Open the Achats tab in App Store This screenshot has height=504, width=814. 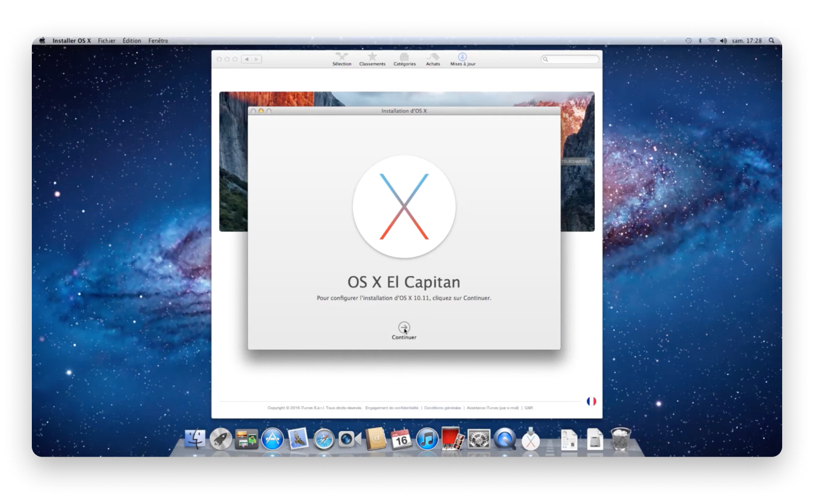433,59
